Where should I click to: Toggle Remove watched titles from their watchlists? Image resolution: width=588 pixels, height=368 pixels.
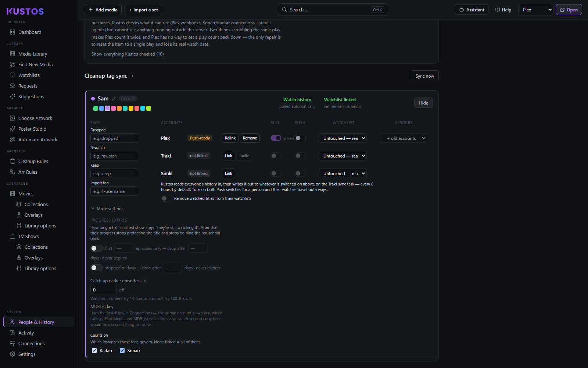pos(166,198)
